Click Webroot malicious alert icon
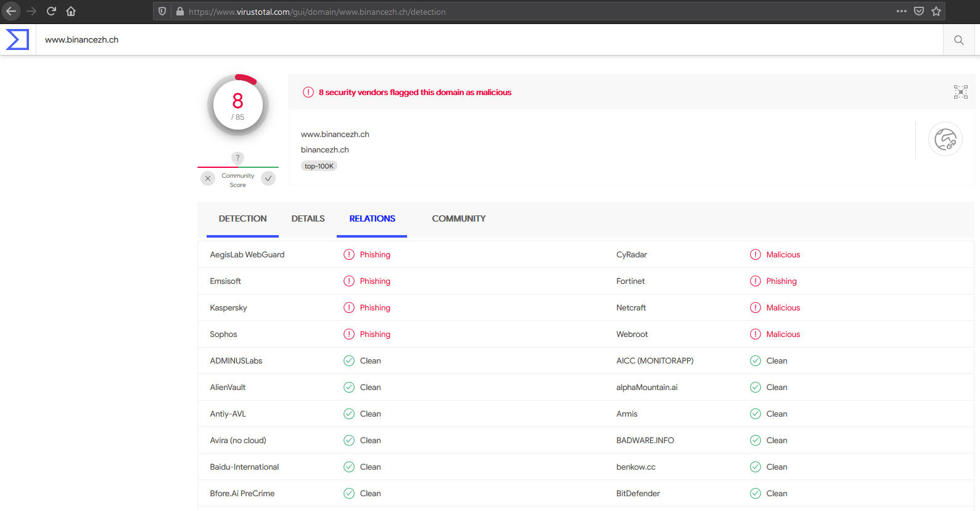The height and width of the screenshot is (511, 980). click(x=756, y=334)
